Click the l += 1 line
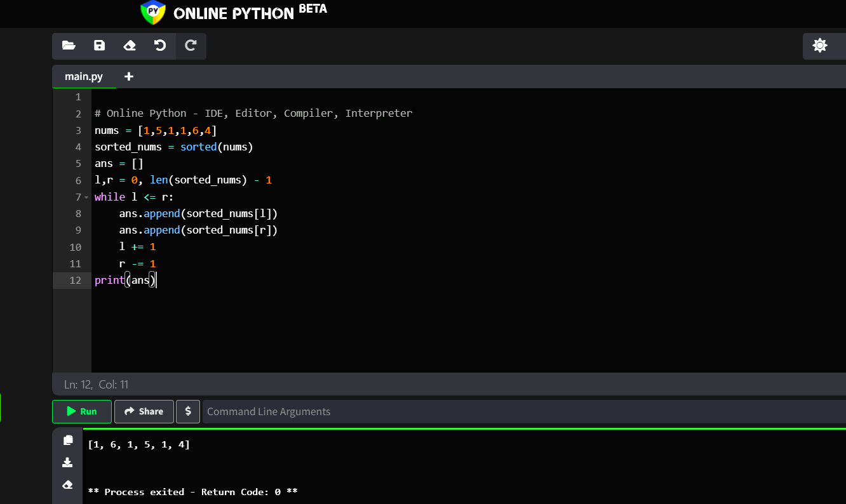 coord(137,246)
